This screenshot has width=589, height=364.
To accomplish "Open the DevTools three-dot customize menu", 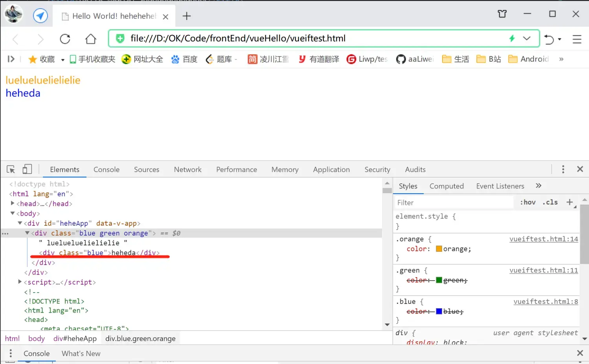I will pyautogui.click(x=563, y=169).
